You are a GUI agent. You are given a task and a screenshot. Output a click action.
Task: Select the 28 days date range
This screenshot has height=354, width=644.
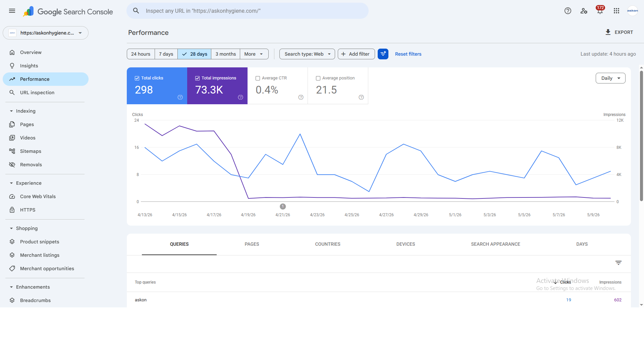tap(195, 54)
